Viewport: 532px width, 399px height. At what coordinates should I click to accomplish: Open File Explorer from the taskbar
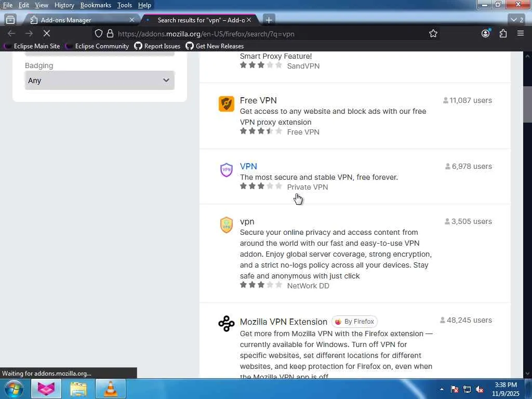[78, 389]
